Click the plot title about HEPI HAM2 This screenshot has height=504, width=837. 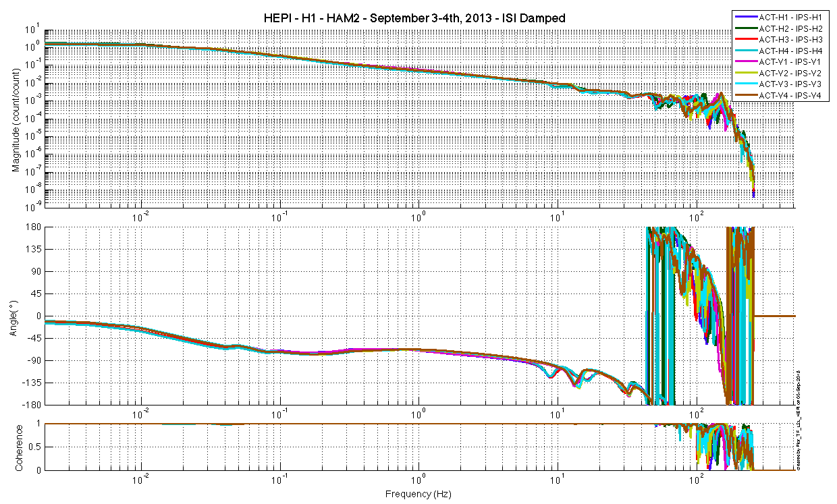[x=414, y=18]
